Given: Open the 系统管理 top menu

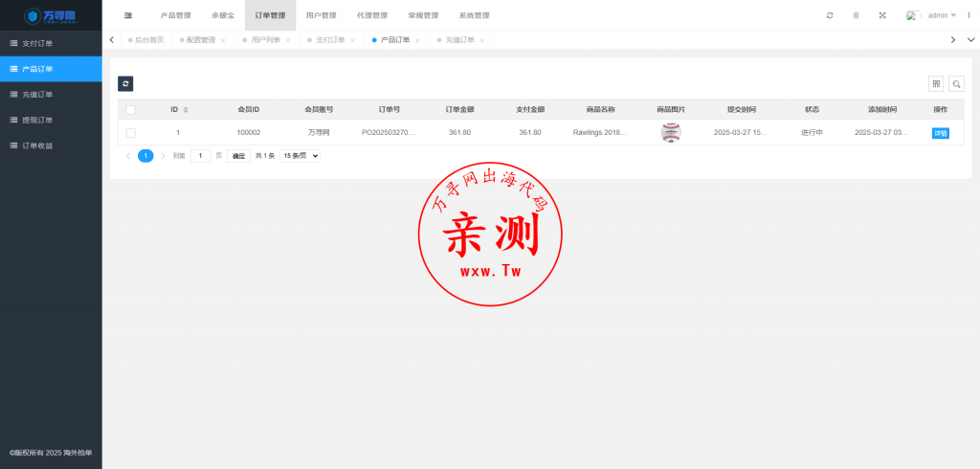Looking at the screenshot, I should click(475, 15).
